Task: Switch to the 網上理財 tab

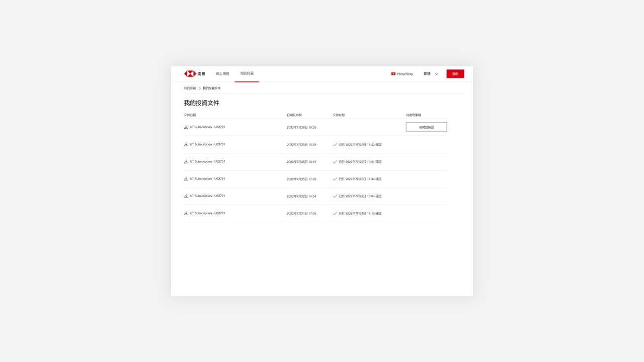Action: click(222, 74)
